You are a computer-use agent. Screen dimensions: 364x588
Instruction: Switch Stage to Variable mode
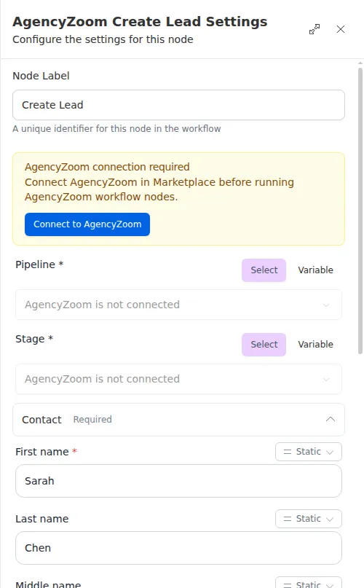point(315,344)
